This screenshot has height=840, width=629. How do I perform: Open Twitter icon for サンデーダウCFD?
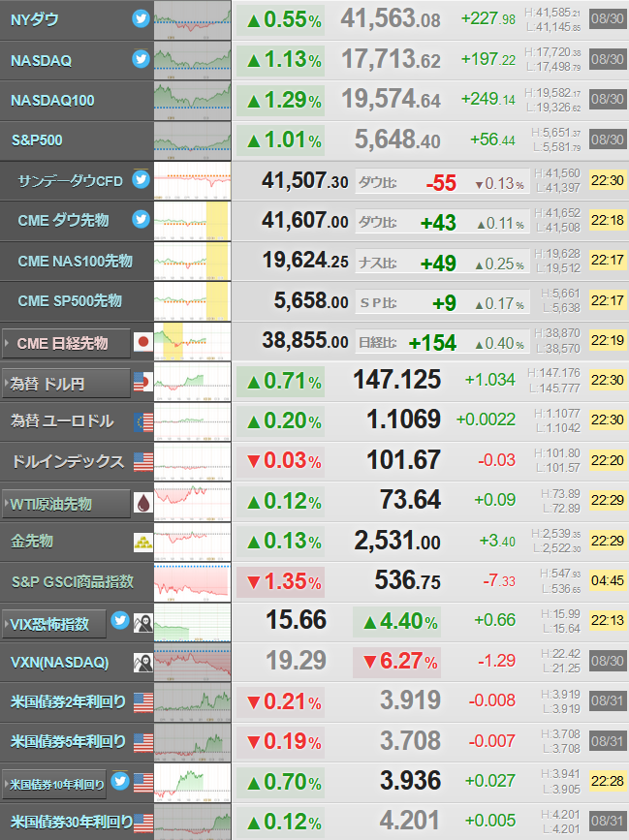[141, 179]
